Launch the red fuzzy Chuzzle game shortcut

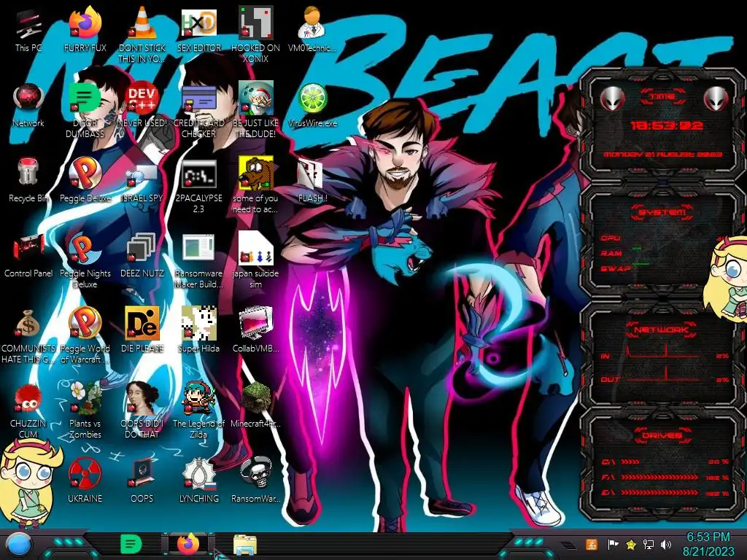pos(28,411)
